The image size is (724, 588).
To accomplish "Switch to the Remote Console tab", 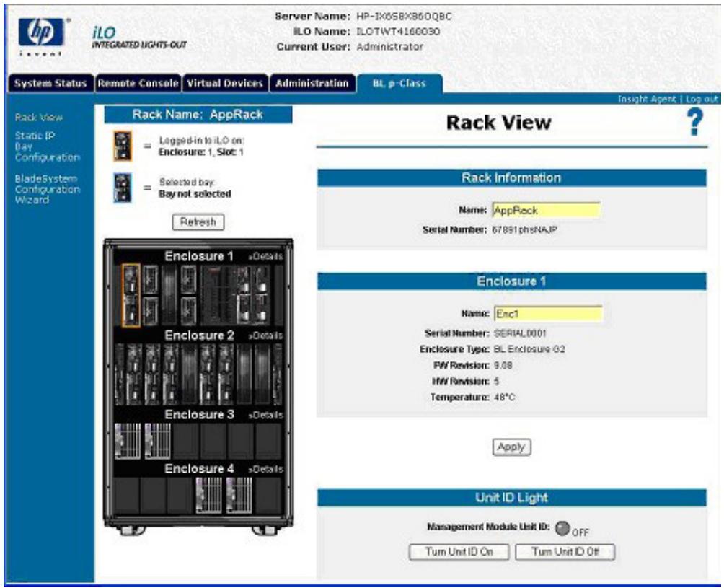I will pyautogui.click(x=138, y=84).
